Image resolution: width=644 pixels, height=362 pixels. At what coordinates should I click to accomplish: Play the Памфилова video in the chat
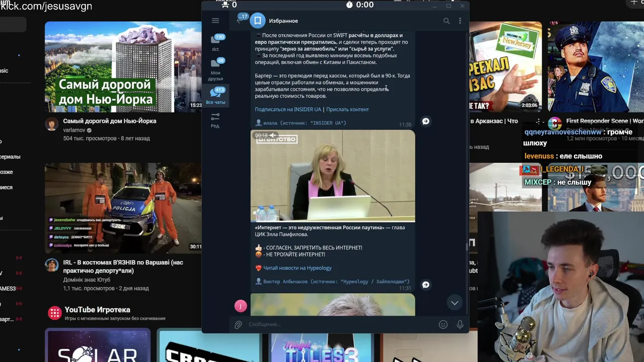333,176
